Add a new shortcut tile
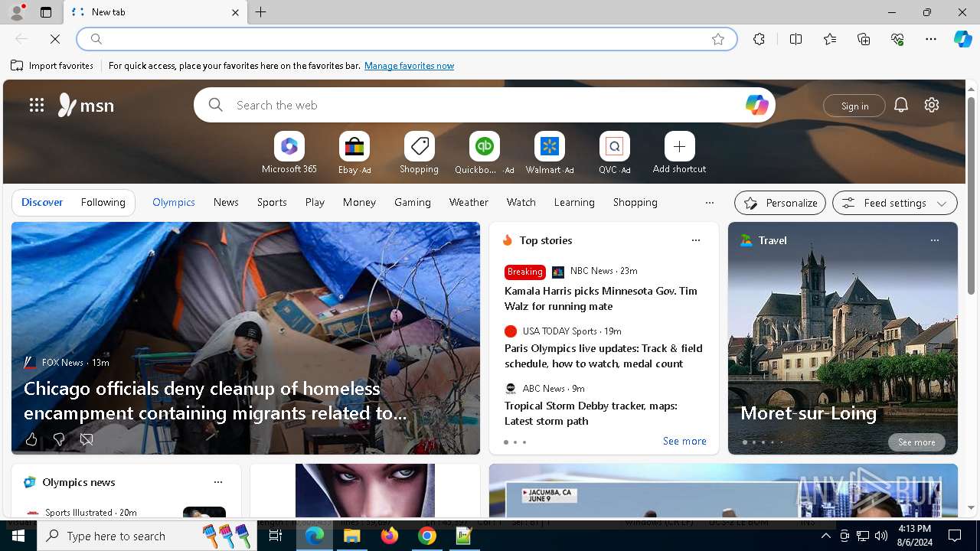 click(679, 153)
